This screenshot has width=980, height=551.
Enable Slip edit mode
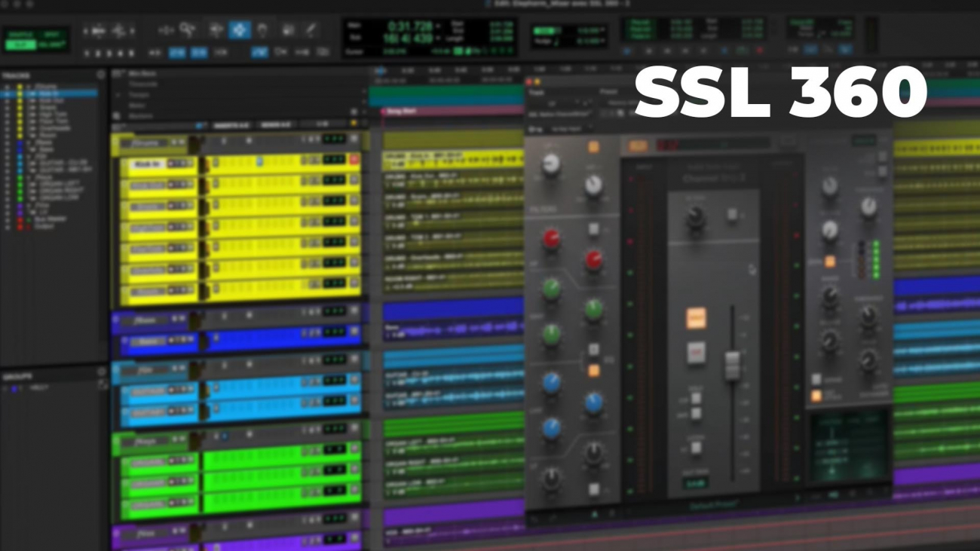23,44
